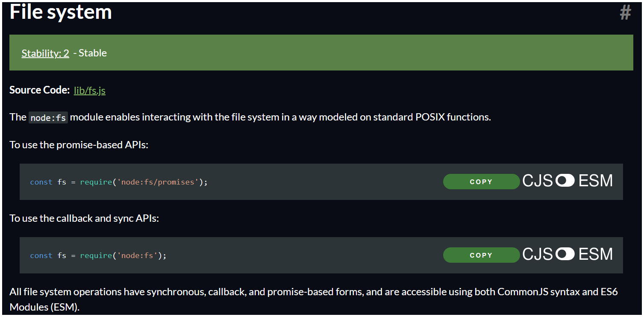This screenshot has height=317, width=644.
Task: Select the ESM label in the promises snippet
Action: click(x=596, y=181)
